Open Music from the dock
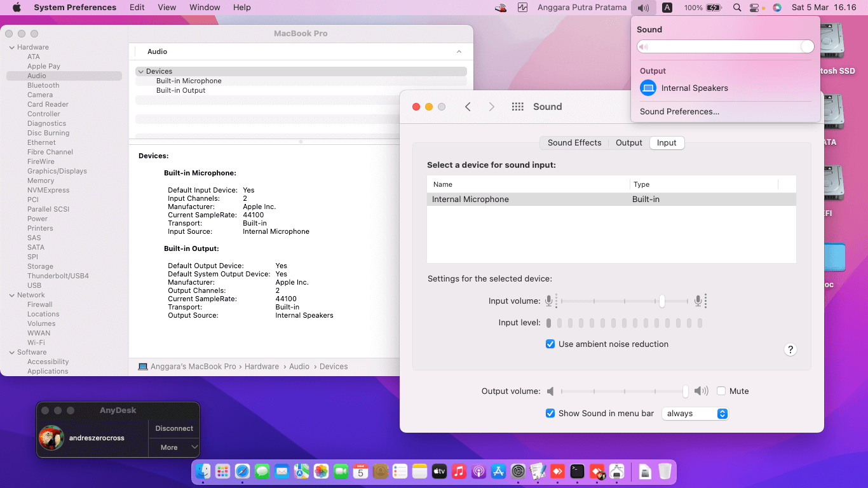Image resolution: width=868 pixels, height=488 pixels. [459, 471]
